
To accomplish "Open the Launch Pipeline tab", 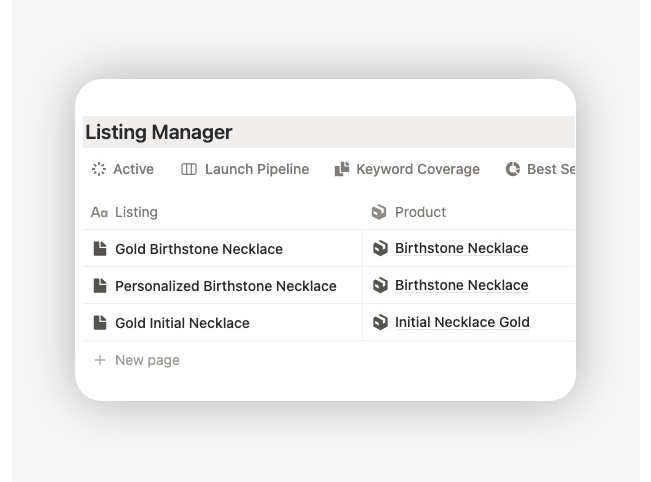I will tap(245, 169).
